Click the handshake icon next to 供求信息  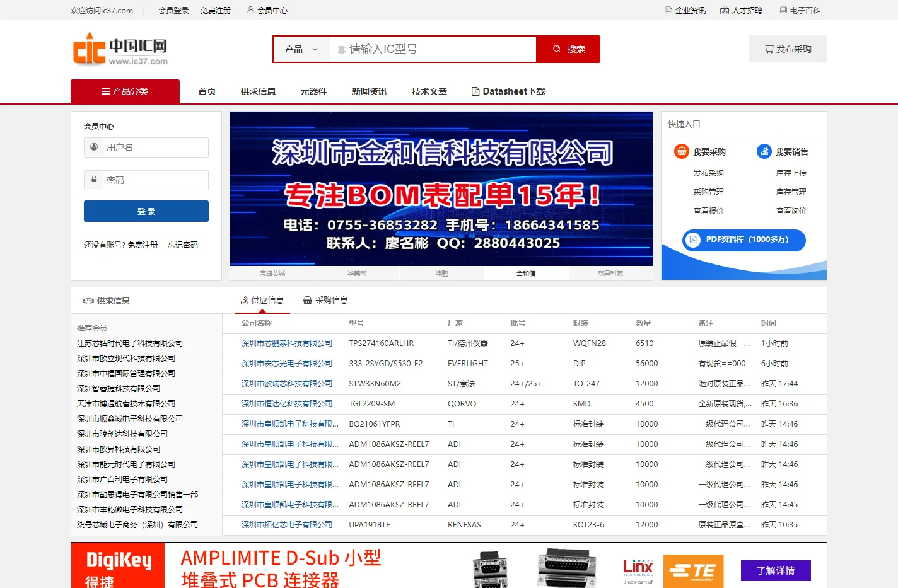point(88,301)
